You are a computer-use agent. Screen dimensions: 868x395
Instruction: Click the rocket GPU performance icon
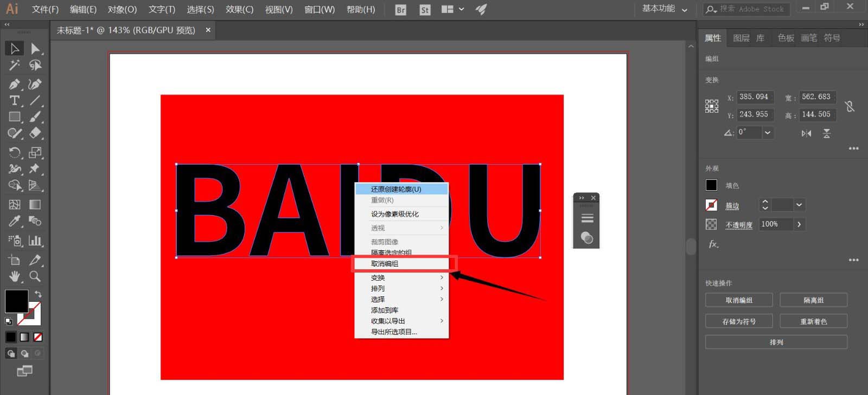click(x=481, y=9)
